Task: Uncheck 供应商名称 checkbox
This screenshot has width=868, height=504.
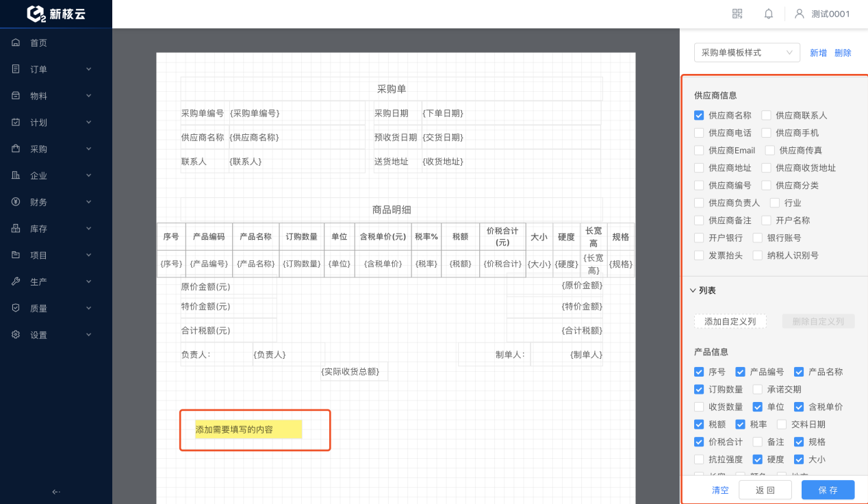Action: point(699,115)
